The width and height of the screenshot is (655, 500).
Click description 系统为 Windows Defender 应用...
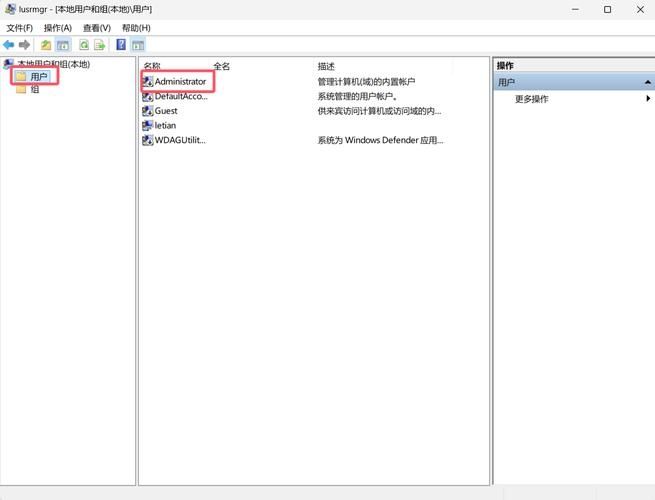click(x=380, y=140)
